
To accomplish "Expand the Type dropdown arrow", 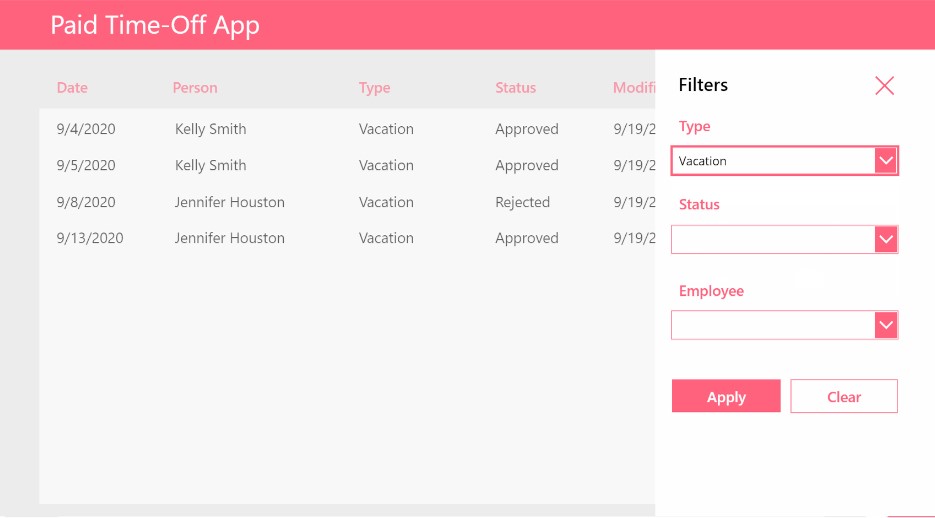I will 886,161.
